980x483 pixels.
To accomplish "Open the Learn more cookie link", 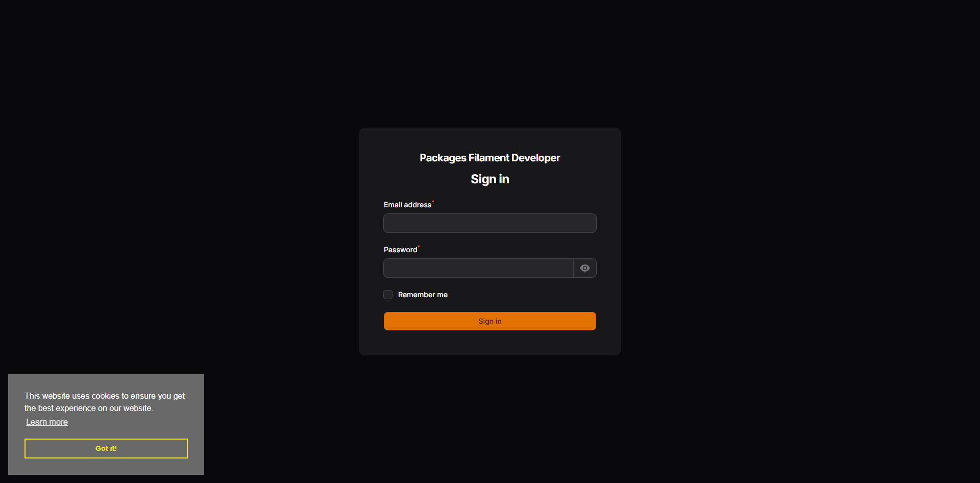I will (x=47, y=422).
